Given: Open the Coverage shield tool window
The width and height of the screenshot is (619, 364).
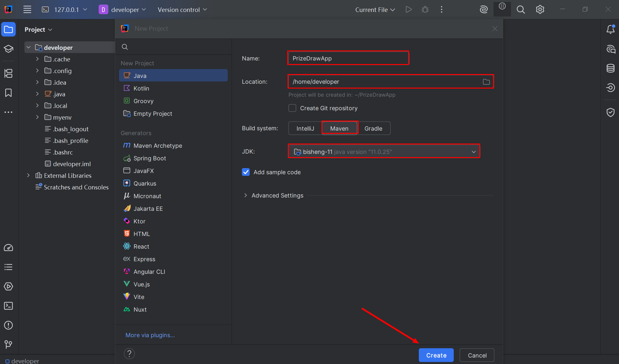Looking at the screenshot, I should coord(610,112).
